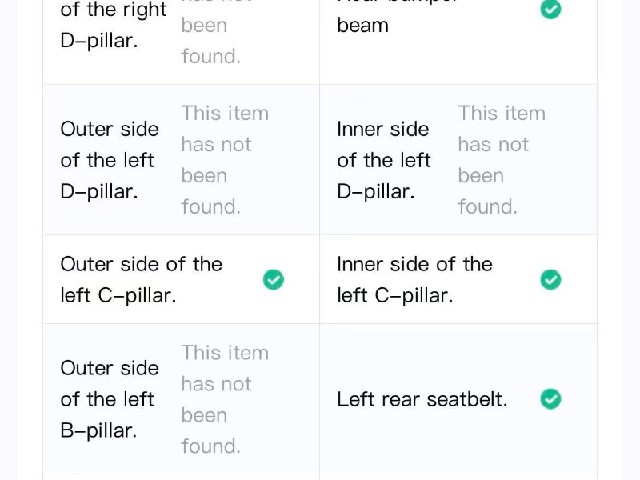This screenshot has width=640, height=480.
Task: Select the Outer side of the left C-pillar label
Action: [141, 280]
